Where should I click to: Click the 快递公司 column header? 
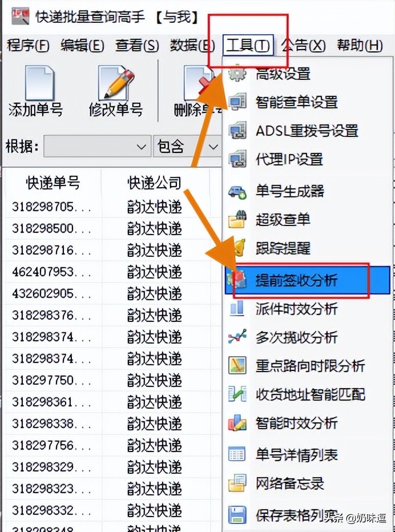154,183
